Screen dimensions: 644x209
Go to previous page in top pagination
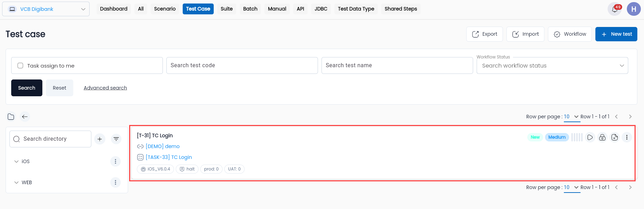click(616, 117)
